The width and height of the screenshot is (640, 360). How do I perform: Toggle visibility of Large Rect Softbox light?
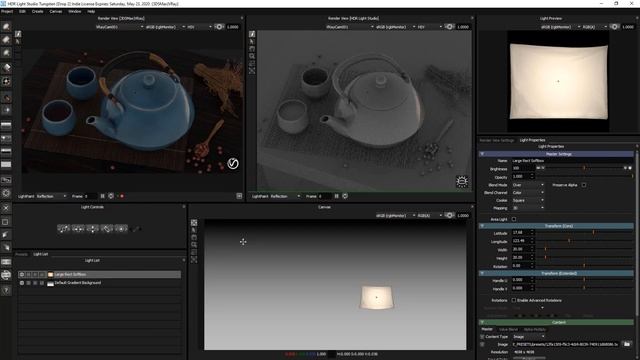coord(22,275)
